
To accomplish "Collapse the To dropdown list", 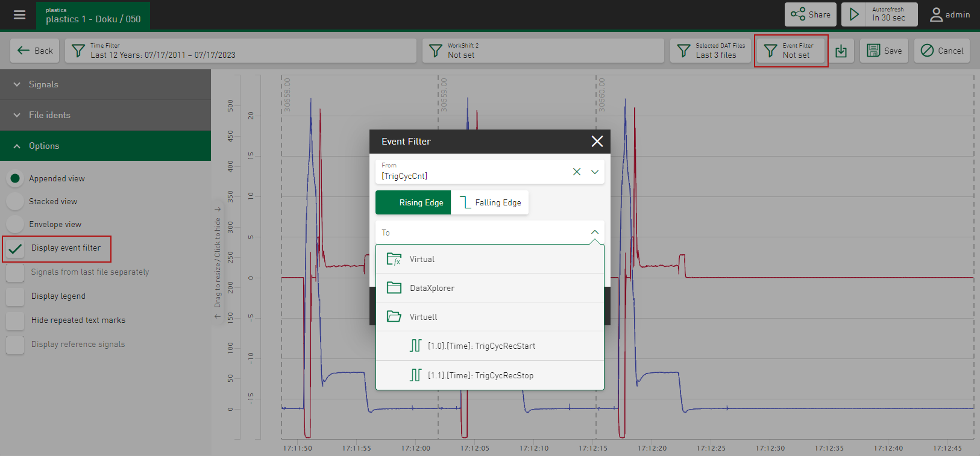I will (x=594, y=233).
